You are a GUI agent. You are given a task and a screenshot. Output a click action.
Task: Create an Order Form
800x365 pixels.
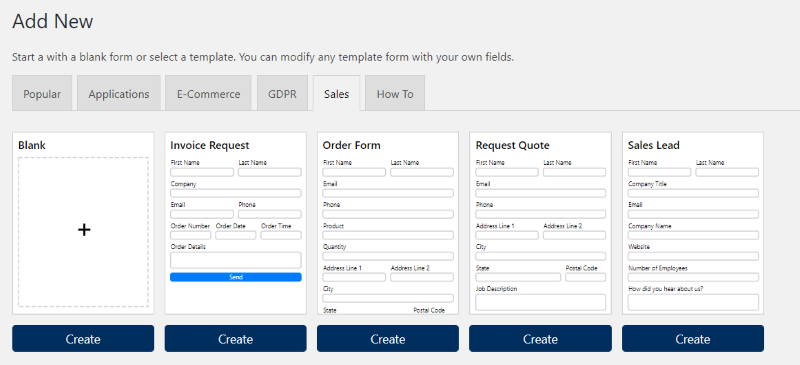[x=388, y=339]
